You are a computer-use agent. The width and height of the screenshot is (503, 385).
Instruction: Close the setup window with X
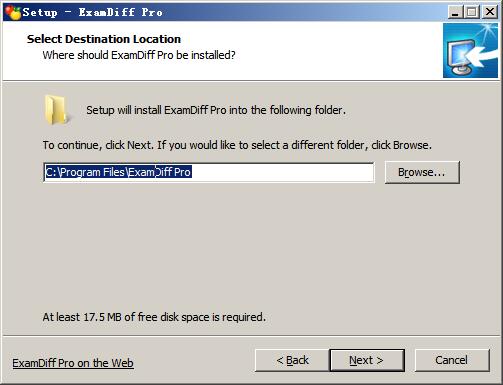tap(490, 12)
